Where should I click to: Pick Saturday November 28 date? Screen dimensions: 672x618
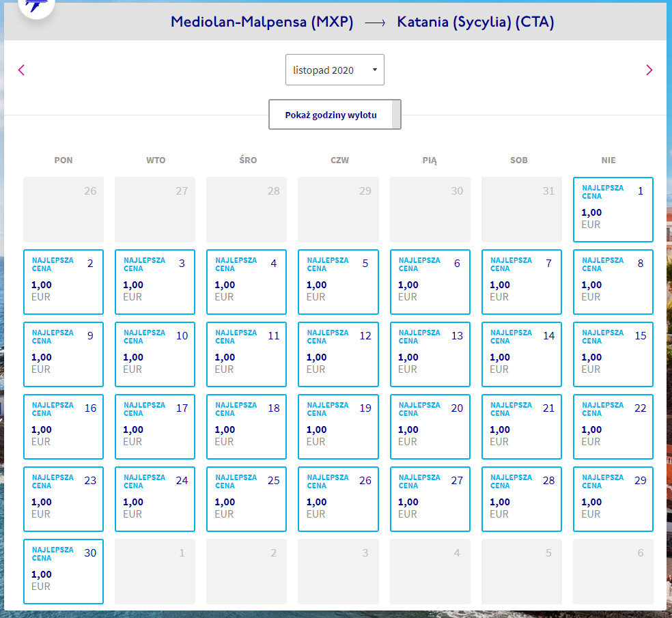[522, 499]
